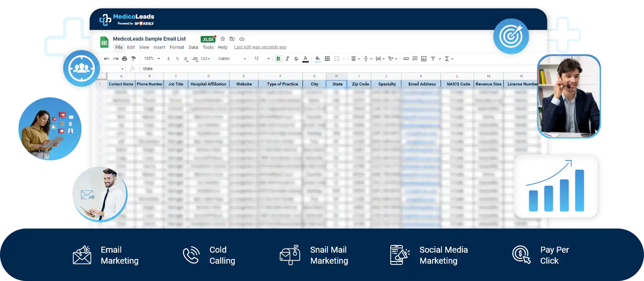Open the zoom 100% dropdown
This screenshot has height=281, width=644.
[x=152, y=58]
